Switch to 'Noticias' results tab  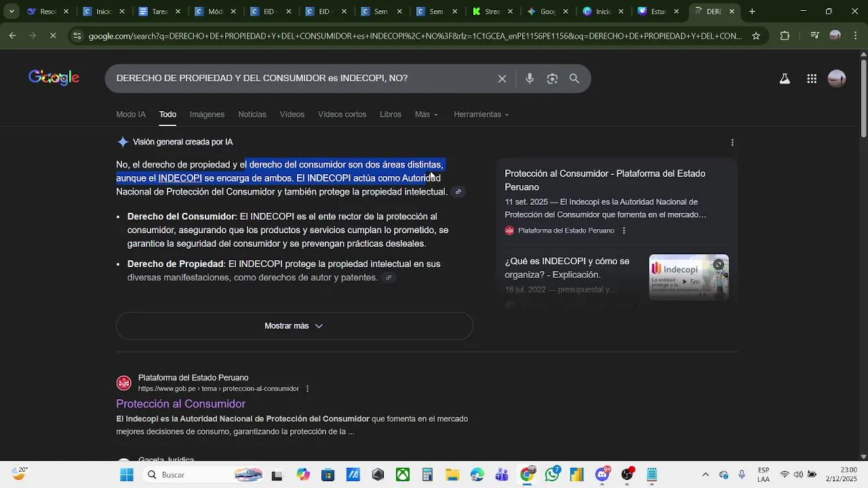(x=252, y=115)
